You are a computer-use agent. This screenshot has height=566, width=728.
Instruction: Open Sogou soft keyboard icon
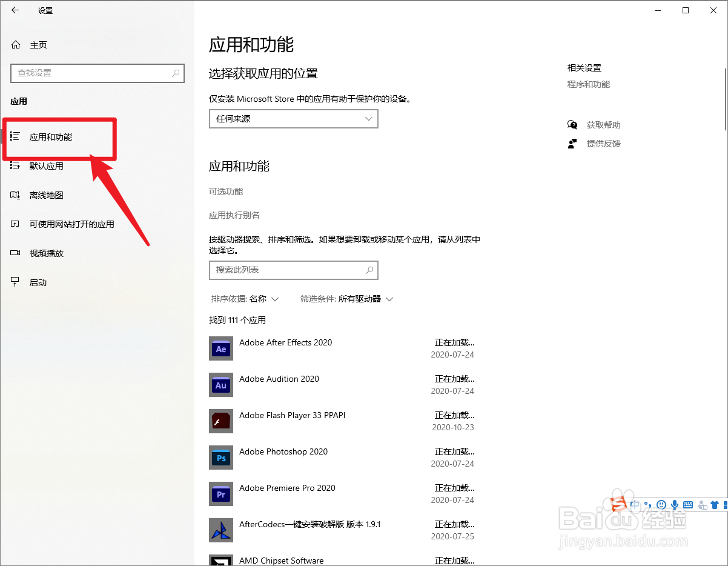click(x=687, y=504)
